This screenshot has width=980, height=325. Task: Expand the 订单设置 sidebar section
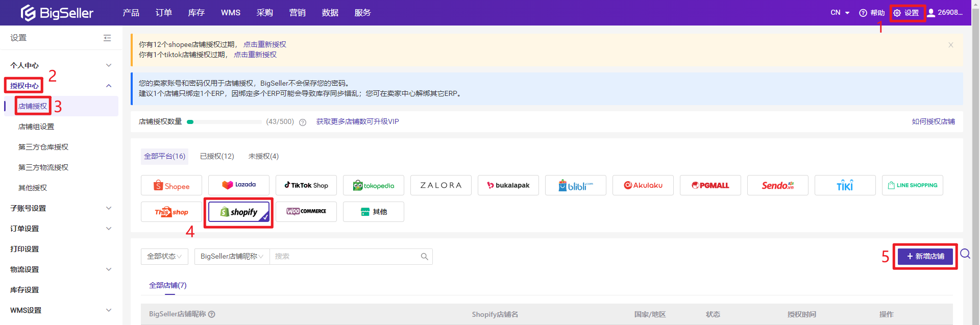tap(61, 229)
